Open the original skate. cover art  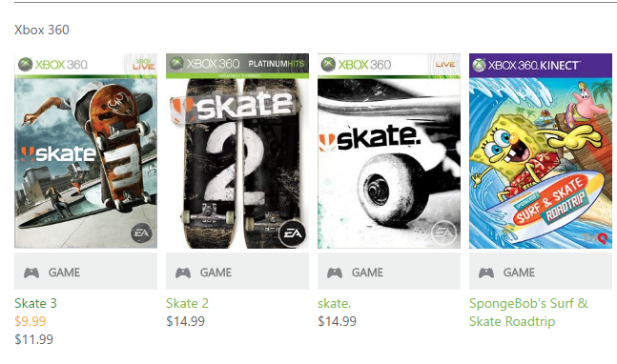(389, 151)
